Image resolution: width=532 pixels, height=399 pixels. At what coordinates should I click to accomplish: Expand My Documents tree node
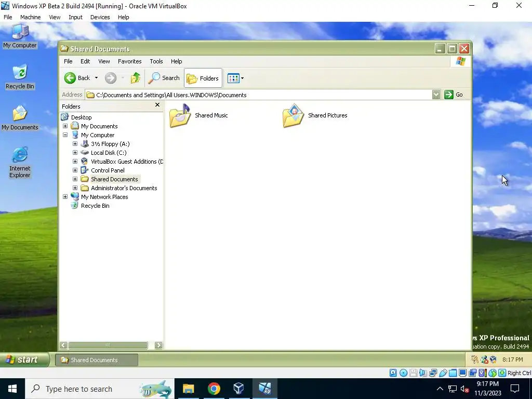point(65,126)
